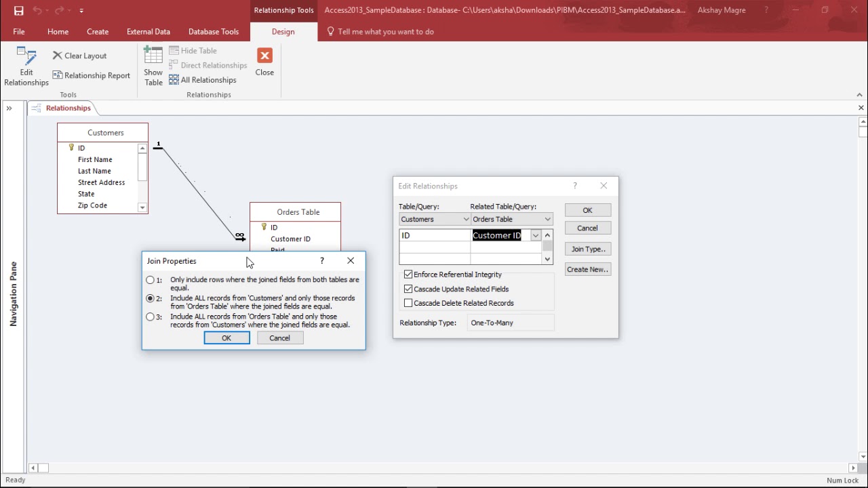The height and width of the screenshot is (488, 868).
Task: Click the Hide Table ribbon command
Action: [x=193, y=50]
